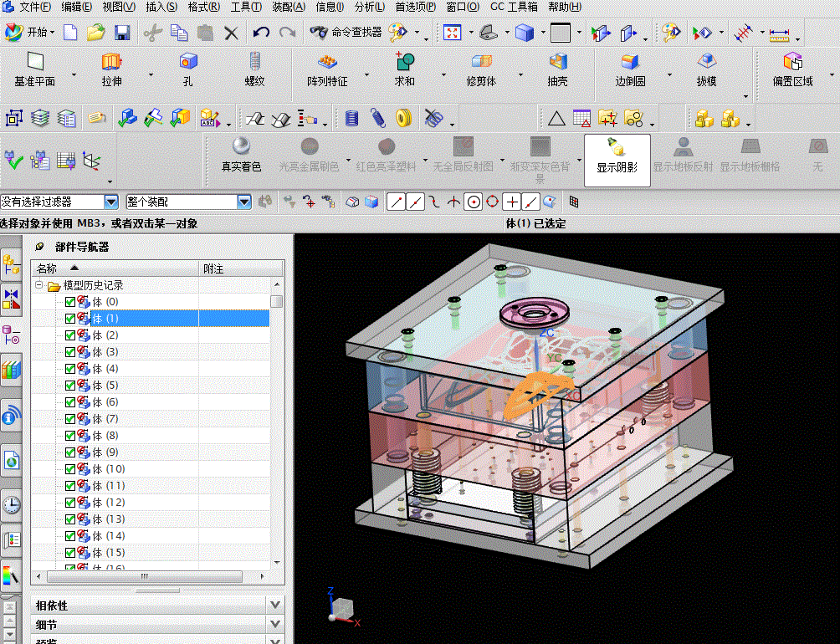
Task: Open file with the folder icon
Action: [x=96, y=33]
